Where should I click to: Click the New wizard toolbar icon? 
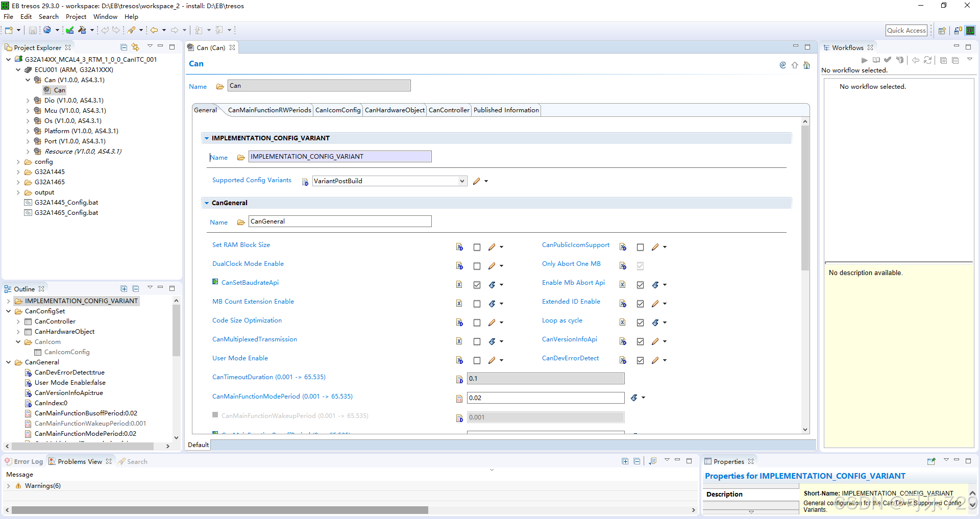pos(9,30)
